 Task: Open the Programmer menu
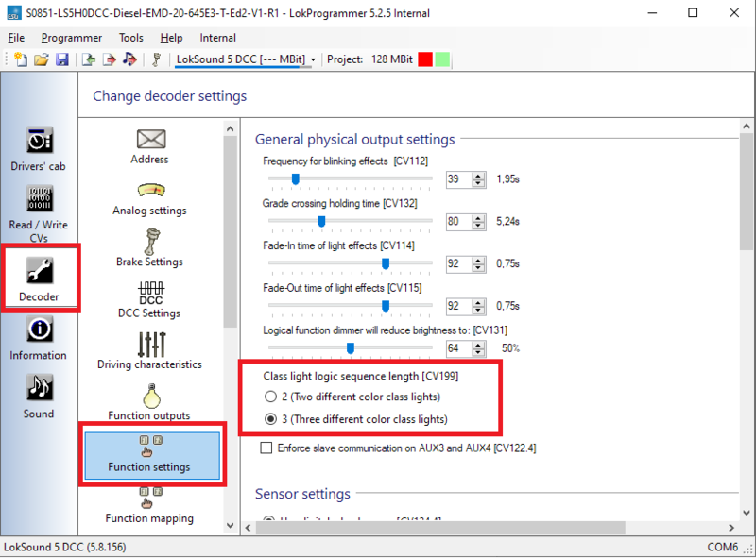point(71,38)
